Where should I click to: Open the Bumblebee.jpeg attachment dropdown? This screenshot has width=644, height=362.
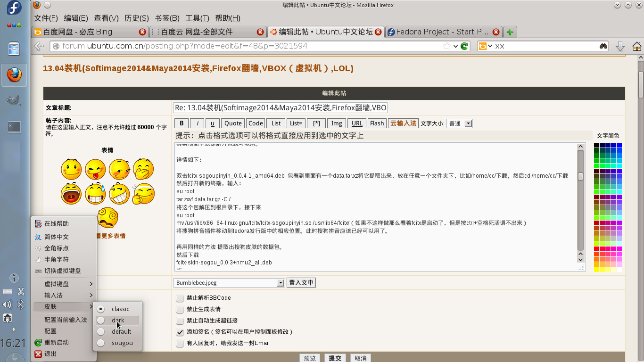click(x=229, y=283)
